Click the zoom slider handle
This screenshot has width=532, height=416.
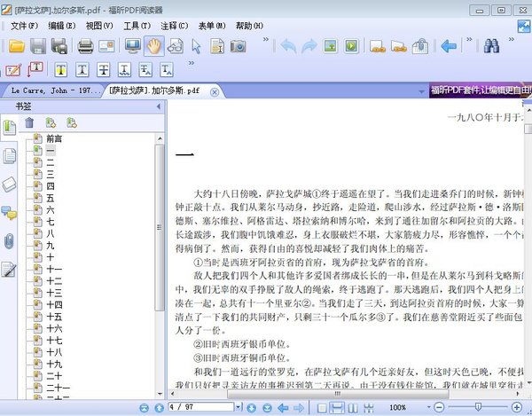point(478,407)
